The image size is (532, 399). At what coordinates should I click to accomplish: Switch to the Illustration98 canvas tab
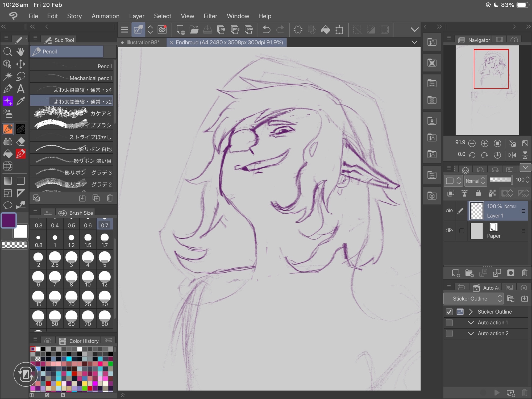pos(142,43)
